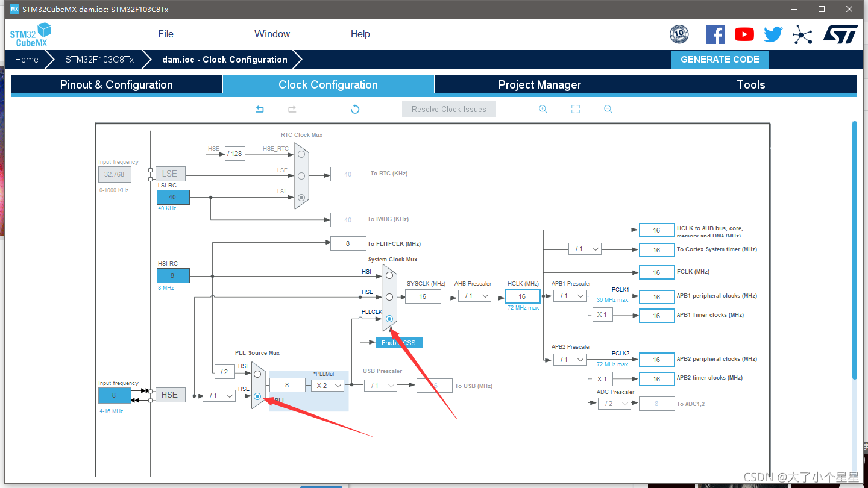Viewport: 868px width, 488px height.
Task: Switch to Clock Configuration tab
Action: [328, 85]
